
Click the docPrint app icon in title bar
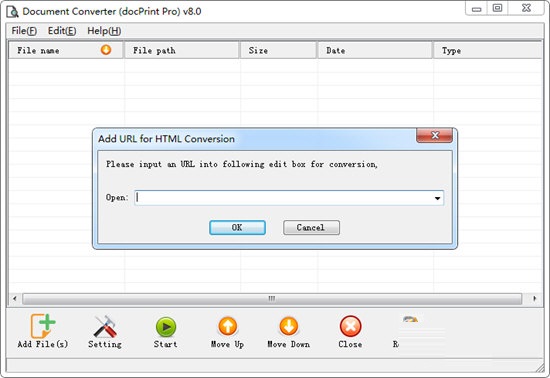12,12
